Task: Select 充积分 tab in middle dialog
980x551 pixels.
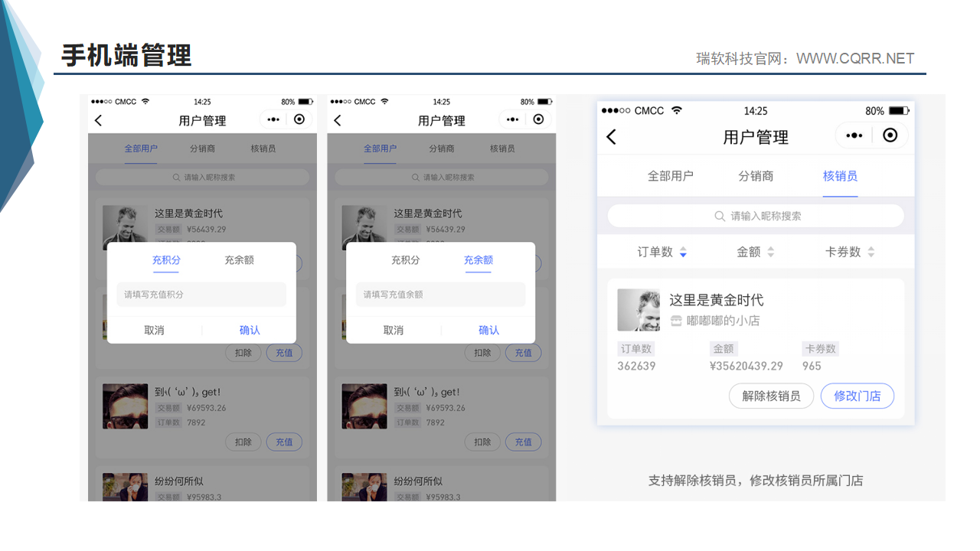Action: coord(406,260)
